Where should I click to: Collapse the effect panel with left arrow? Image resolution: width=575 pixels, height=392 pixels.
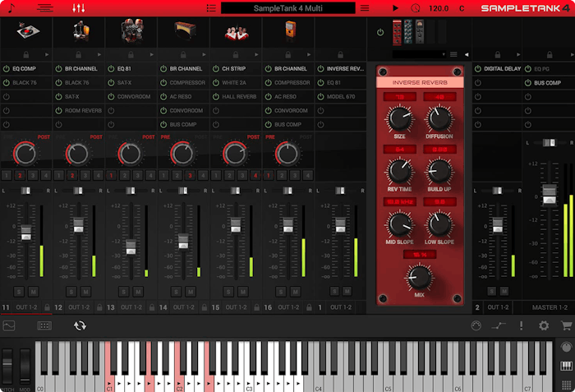pyautogui.click(x=467, y=54)
